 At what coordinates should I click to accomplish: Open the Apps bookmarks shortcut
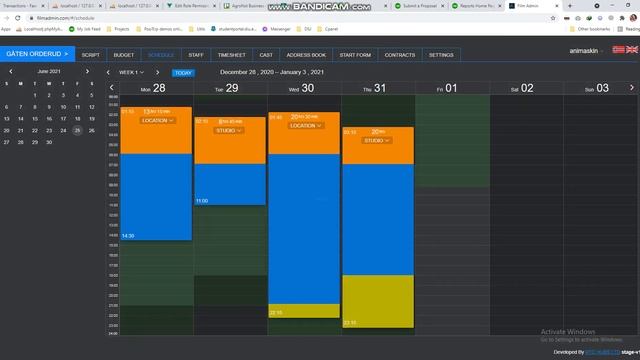(6, 29)
